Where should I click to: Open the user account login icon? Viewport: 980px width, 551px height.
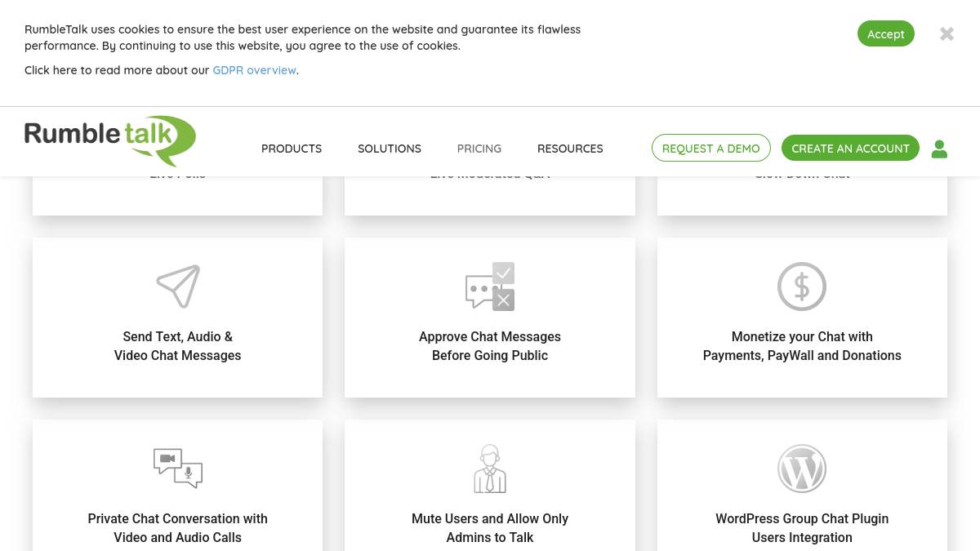939,149
